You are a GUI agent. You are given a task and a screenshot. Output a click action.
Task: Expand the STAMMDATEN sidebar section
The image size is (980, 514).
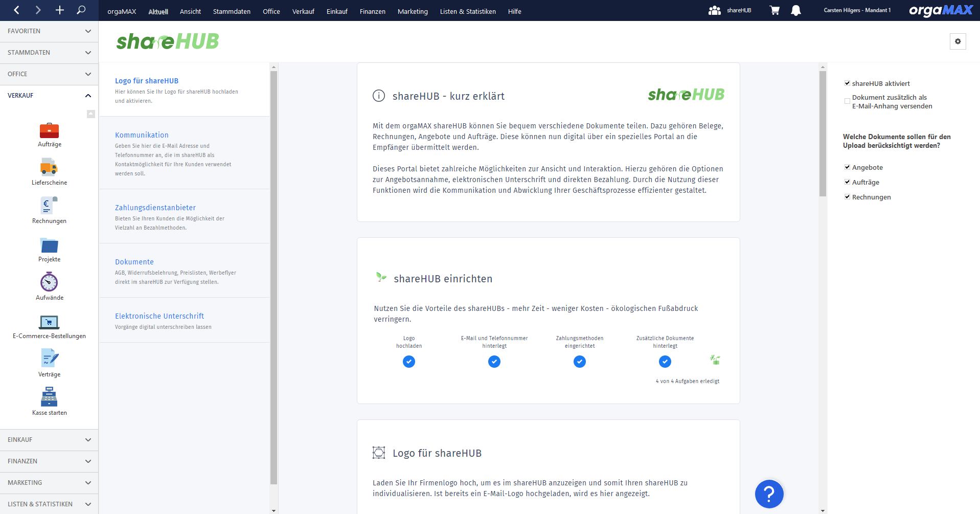[x=49, y=53]
